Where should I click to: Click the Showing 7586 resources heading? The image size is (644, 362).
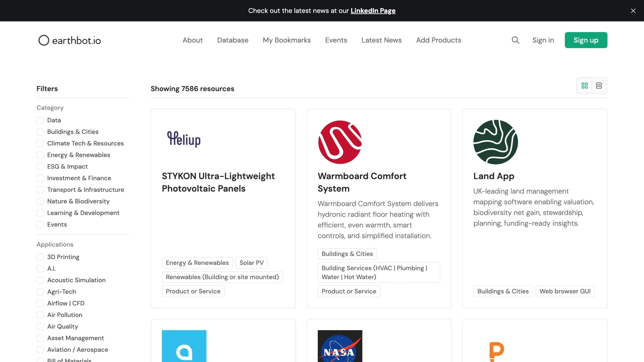(193, 89)
